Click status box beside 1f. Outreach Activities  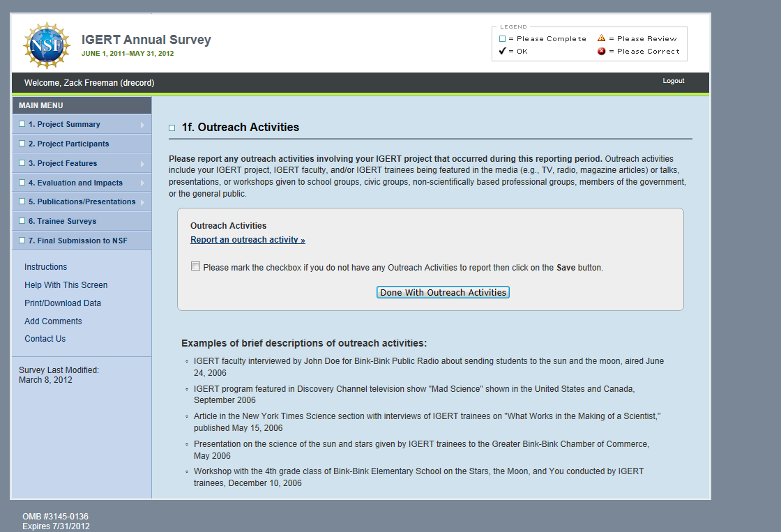tap(172, 128)
